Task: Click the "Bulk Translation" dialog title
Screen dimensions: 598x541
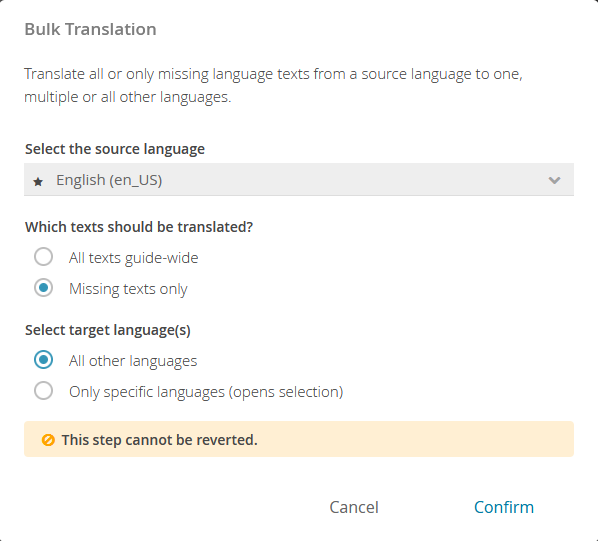Action: pos(90,29)
